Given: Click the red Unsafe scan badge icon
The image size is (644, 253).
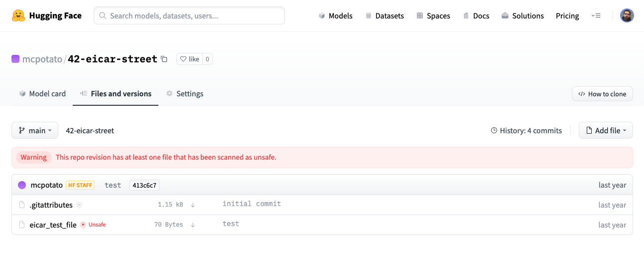Looking at the screenshot, I should tap(83, 225).
